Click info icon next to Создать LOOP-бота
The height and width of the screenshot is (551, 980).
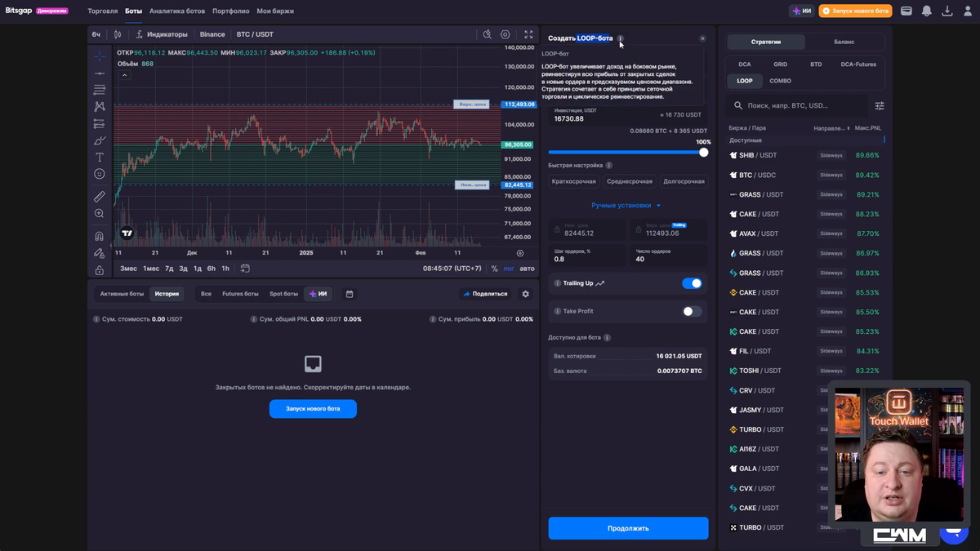[621, 38]
